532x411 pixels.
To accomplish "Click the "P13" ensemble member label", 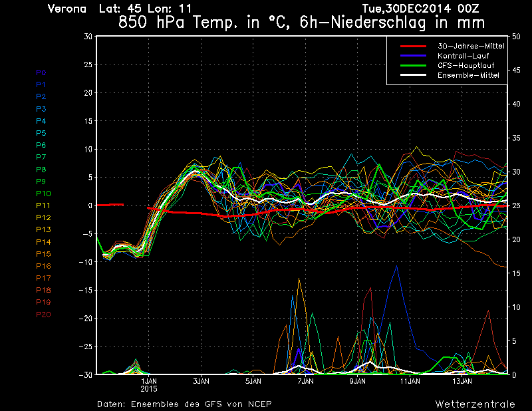I will 43,229.
